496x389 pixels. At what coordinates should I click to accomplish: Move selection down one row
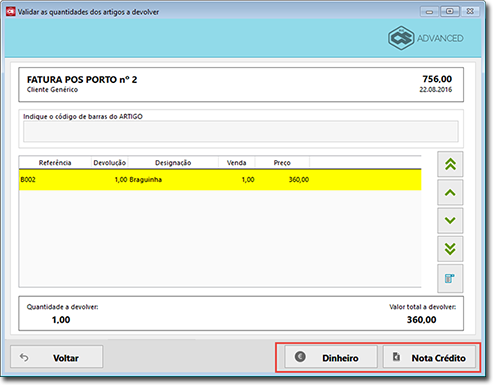pos(450,220)
